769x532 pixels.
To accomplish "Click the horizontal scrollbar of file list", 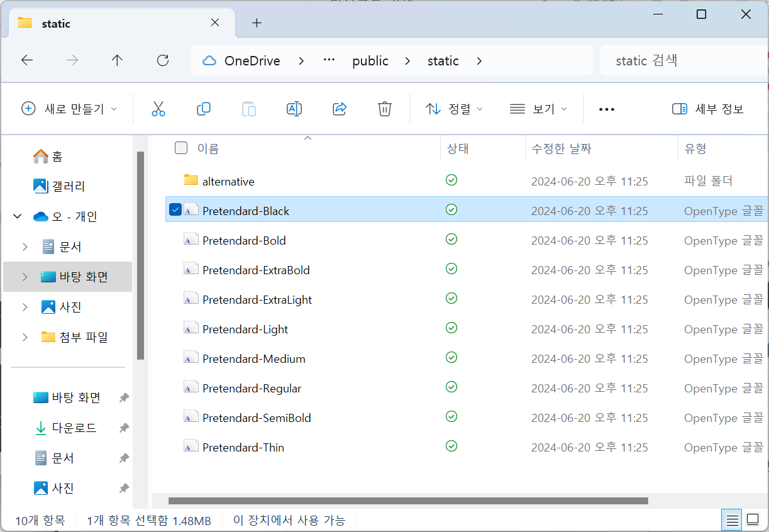I will 409,501.
